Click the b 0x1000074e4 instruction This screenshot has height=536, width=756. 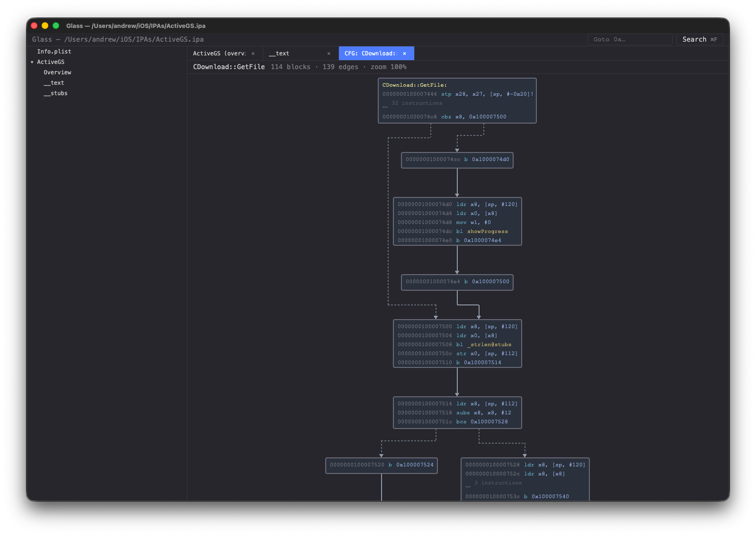479,241
